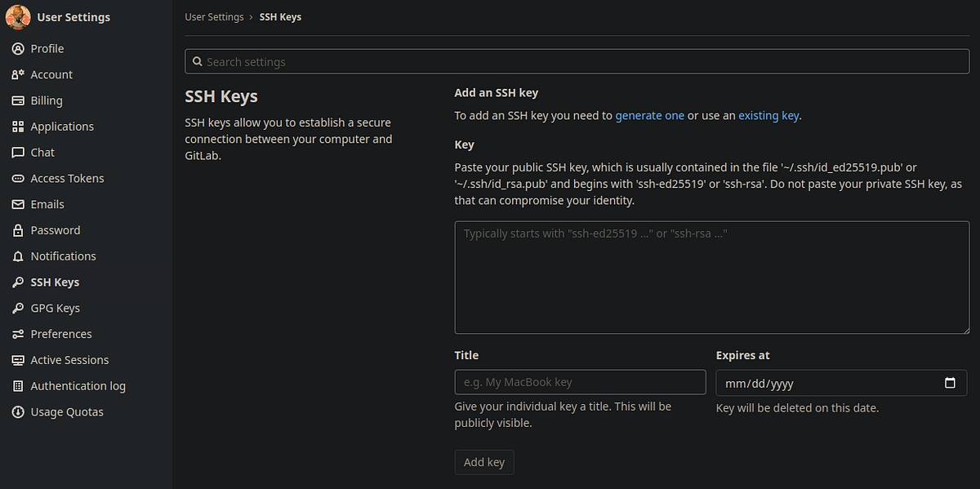Open Password settings via lock icon
This screenshot has width=980, height=489.
(x=17, y=229)
